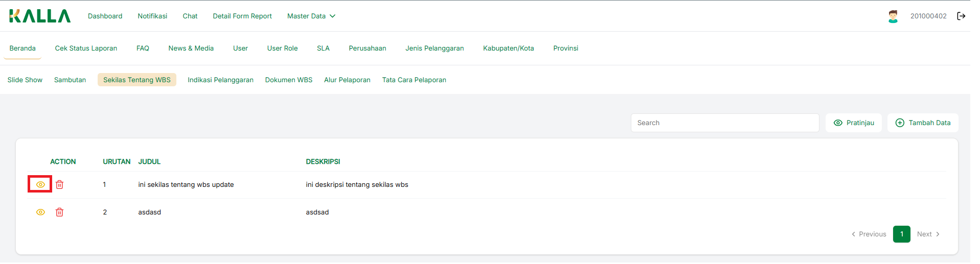Screen dimensions: 980x264
Task: Select page 1 in pagination
Action: [901, 234]
